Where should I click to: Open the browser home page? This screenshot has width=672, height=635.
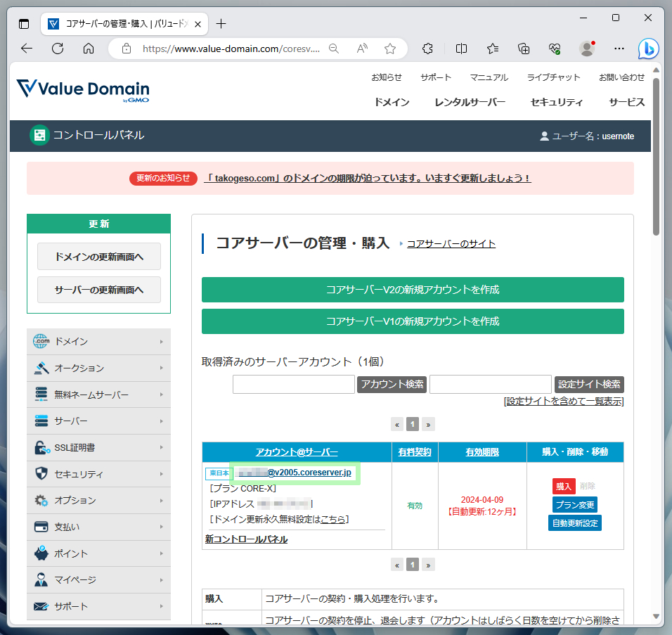click(x=89, y=49)
